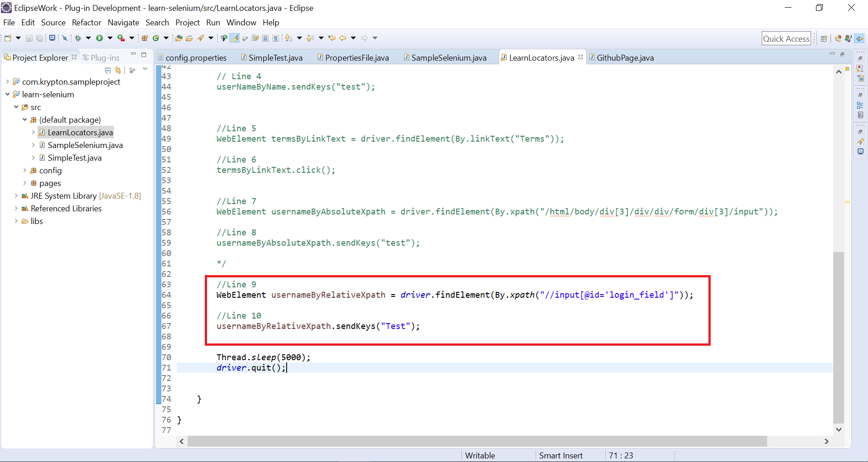Close the LearnLocators.java editor tab
The width and height of the screenshot is (868, 462).
pyautogui.click(x=580, y=57)
